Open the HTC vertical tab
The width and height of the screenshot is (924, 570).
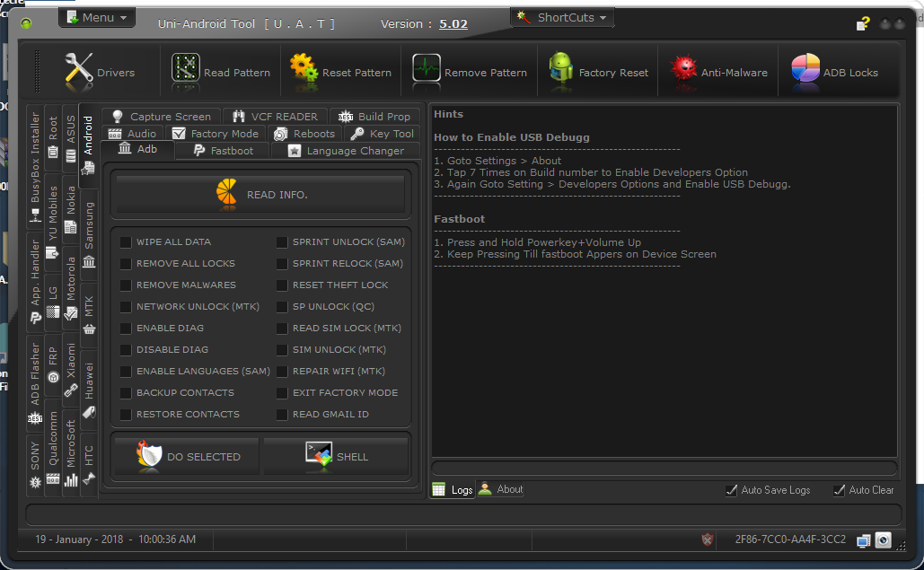pos(89,463)
